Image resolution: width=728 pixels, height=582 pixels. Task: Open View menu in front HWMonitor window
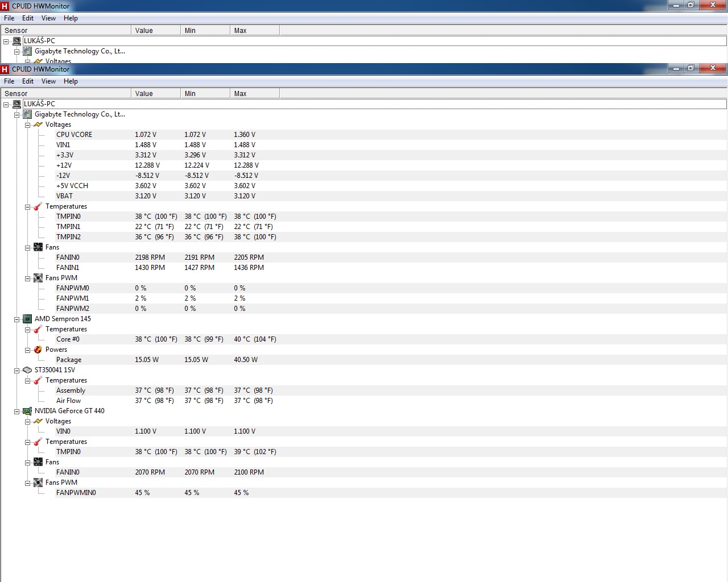(x=49, y=81)
